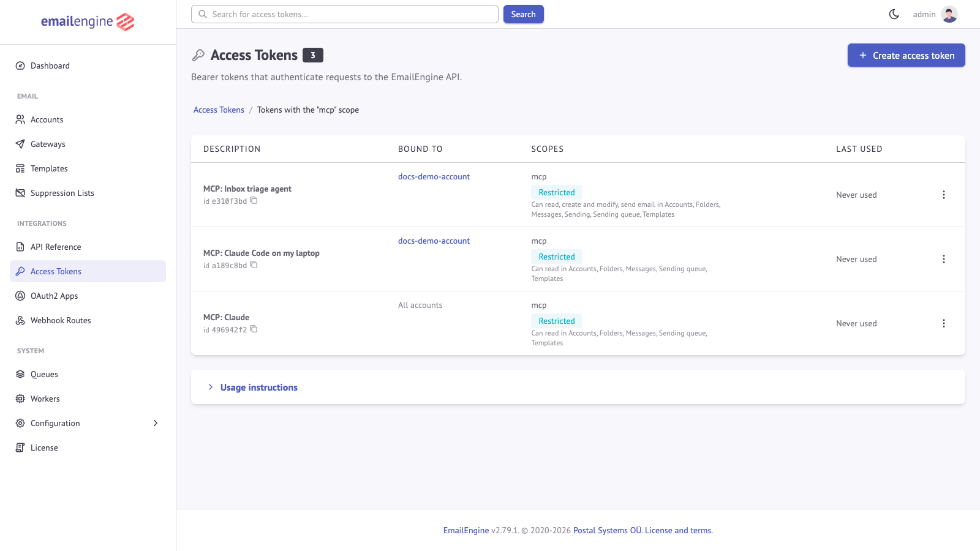Image resolution: width=980 pixels, height=551 pixels.
Task: Open OAuth2 Apps page
Action: click(88, 296)
